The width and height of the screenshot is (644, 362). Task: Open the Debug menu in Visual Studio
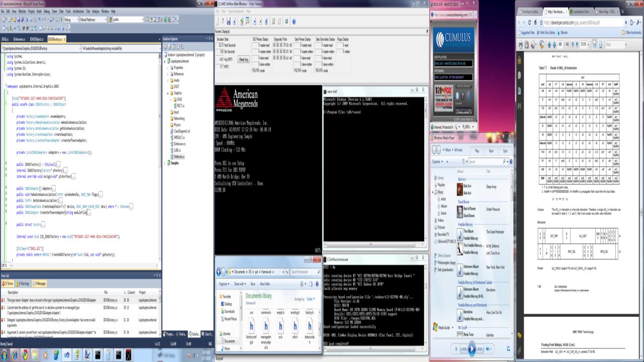tap(46, 11)
